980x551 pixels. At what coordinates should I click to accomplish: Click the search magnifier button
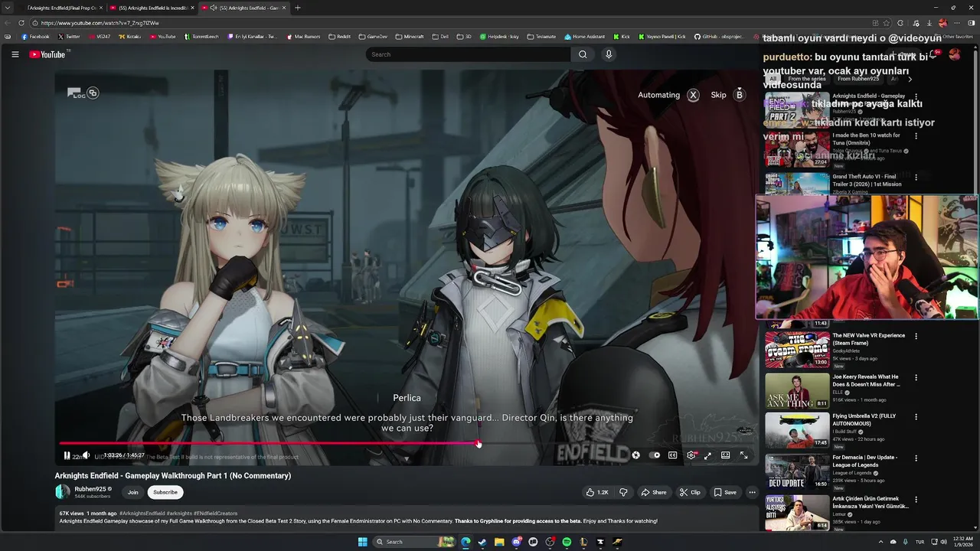583,54
